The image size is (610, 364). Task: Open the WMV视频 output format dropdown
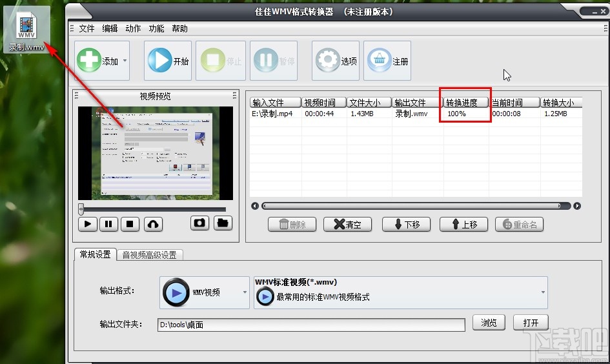(205, 292)
